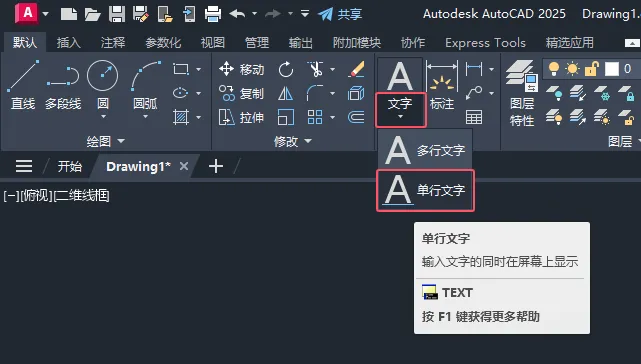Screen dimensions: 641x364
Task: Click the multileader tool icon
Action: 474,93
